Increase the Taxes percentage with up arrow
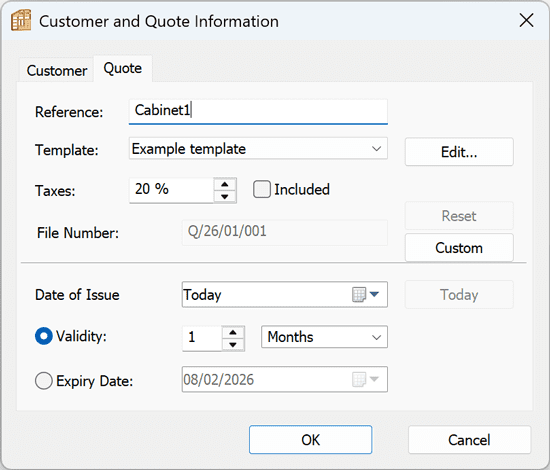Image resolution: width=550 pixels, height=470 pixels. coord(225,184)
